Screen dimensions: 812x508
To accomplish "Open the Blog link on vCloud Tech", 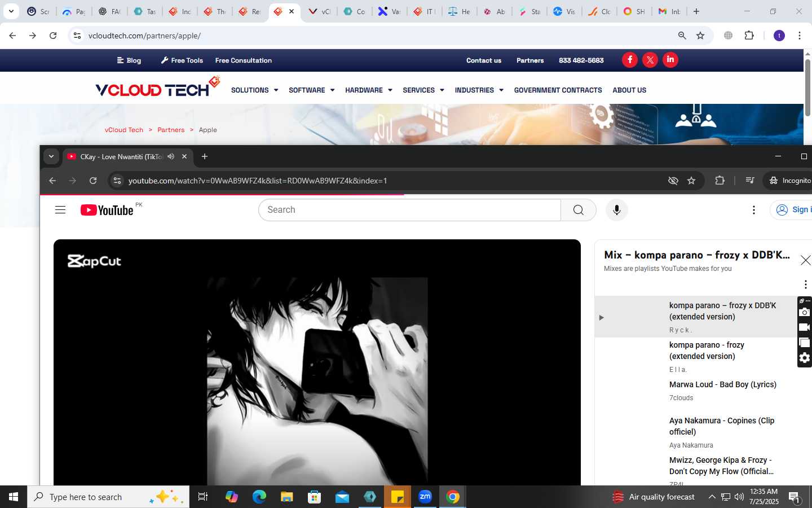I will coord(129,60).
